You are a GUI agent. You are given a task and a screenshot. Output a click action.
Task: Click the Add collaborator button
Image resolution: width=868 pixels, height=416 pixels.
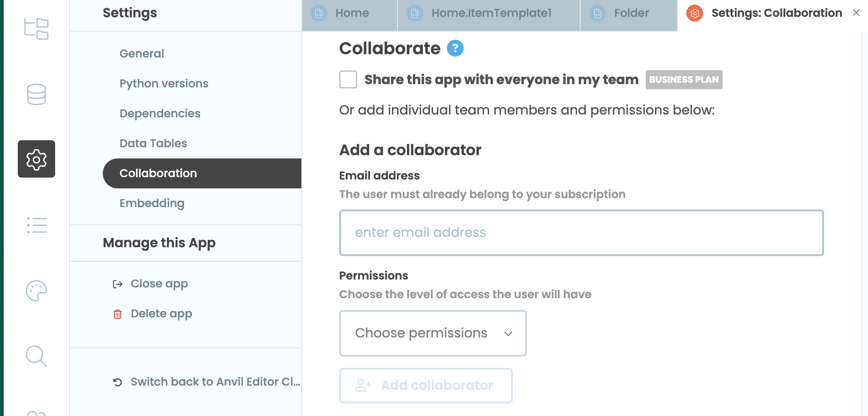426,385
